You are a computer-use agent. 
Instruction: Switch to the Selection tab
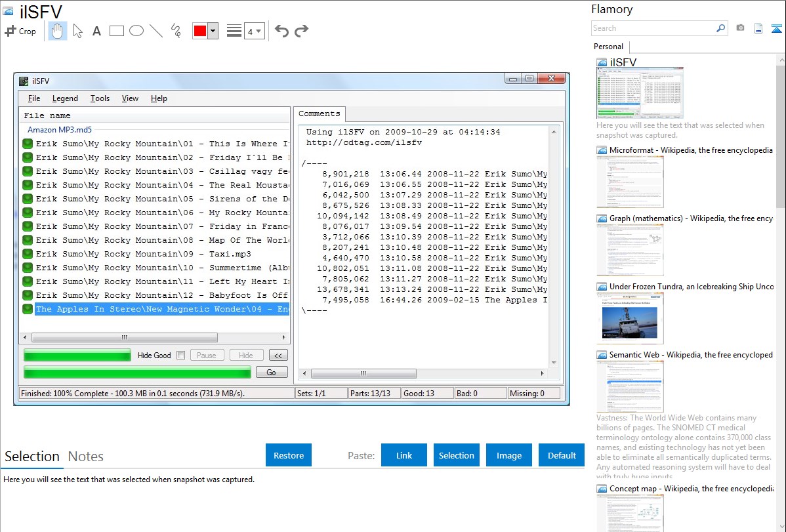pos(32,457)
